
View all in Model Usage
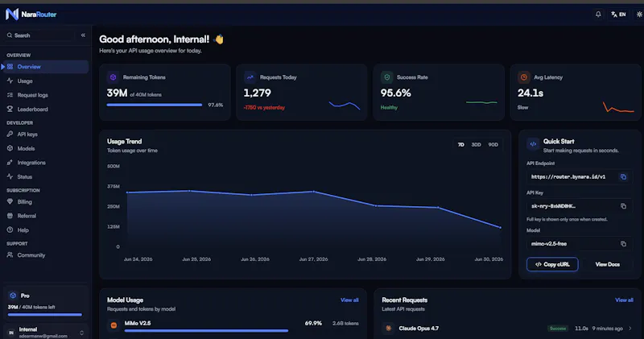coord(349,300)
